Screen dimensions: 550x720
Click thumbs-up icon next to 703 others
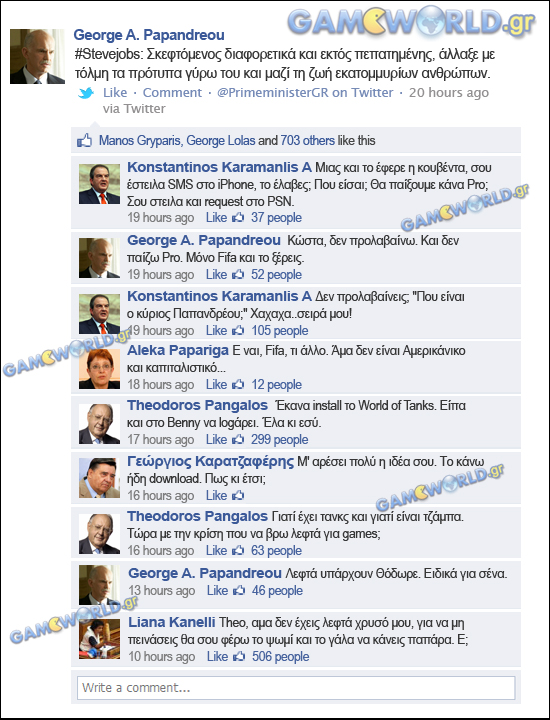point(84,140)
